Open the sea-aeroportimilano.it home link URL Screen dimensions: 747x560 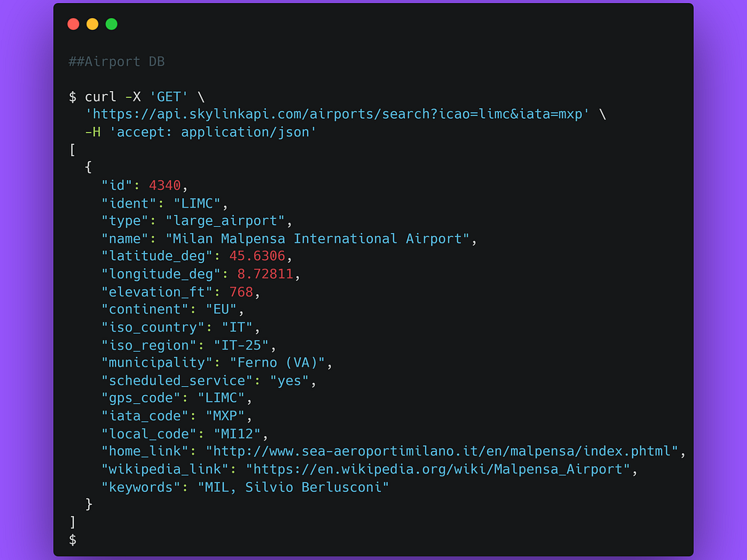click(441, 452)
